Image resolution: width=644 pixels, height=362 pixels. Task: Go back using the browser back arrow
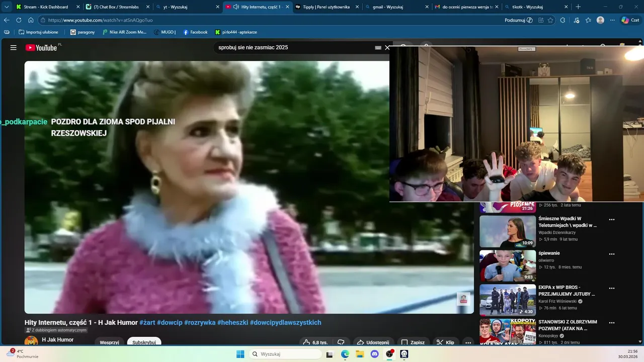(x=7, y=20)
